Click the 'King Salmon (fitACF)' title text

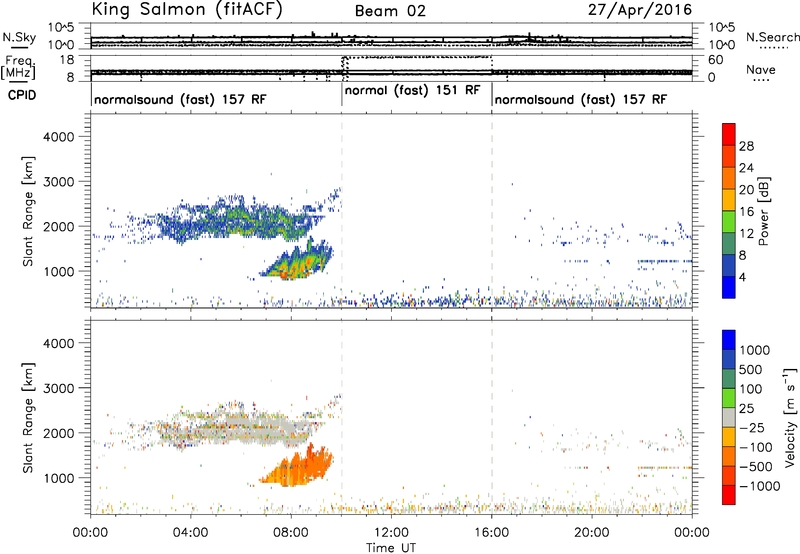click(x=187, y=9)
